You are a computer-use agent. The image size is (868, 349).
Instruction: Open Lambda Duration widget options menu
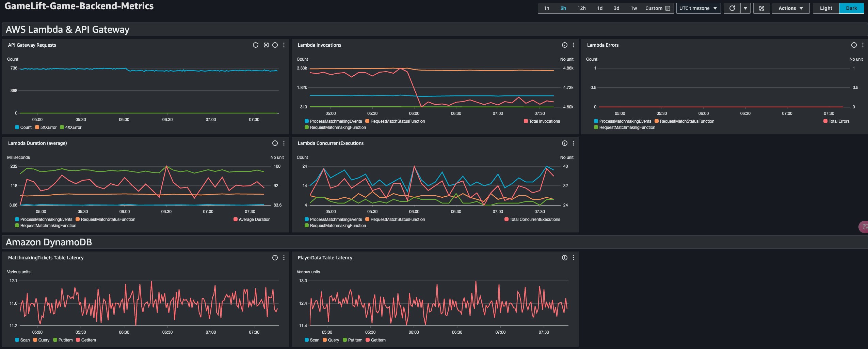coord(284,143)
